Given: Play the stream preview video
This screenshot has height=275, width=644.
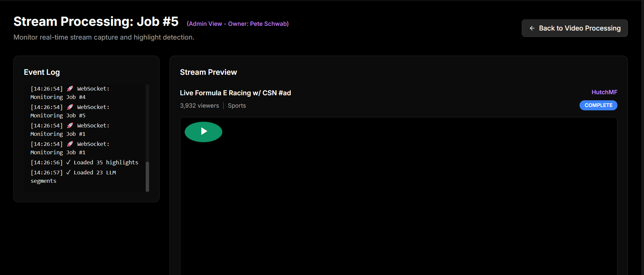Looking at the screenshot, I should tap(203, 131).
